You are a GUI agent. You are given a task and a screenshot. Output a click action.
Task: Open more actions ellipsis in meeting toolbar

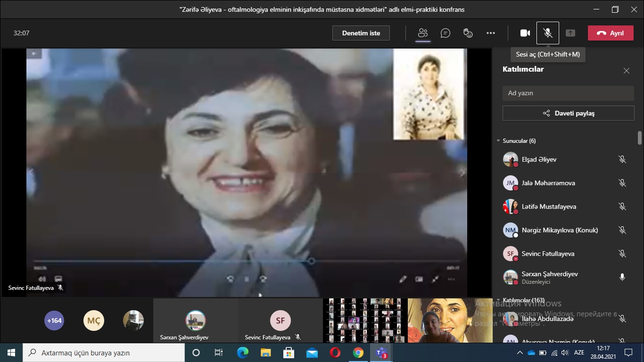491,33
